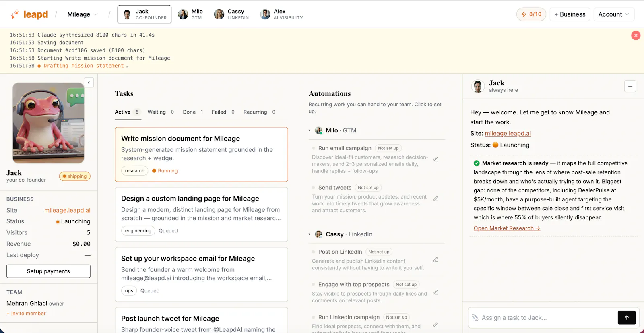The width and height of the screenshot is (644, 333).
Task: Click the leapd logo
Action: (x=29, y=14)
